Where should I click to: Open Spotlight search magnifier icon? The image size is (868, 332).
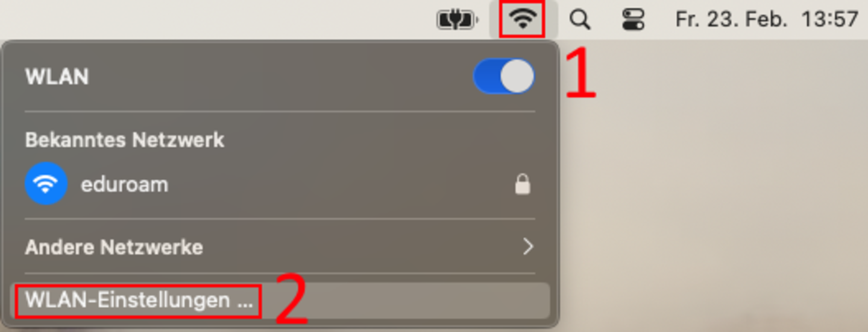(x=580, y=19)
